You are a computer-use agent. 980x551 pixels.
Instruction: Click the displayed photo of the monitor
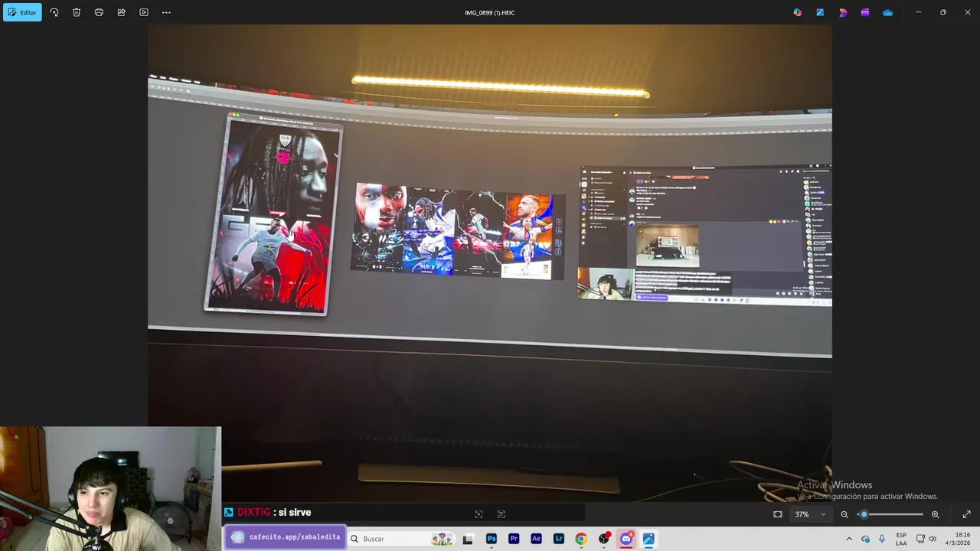pos(490,263)
